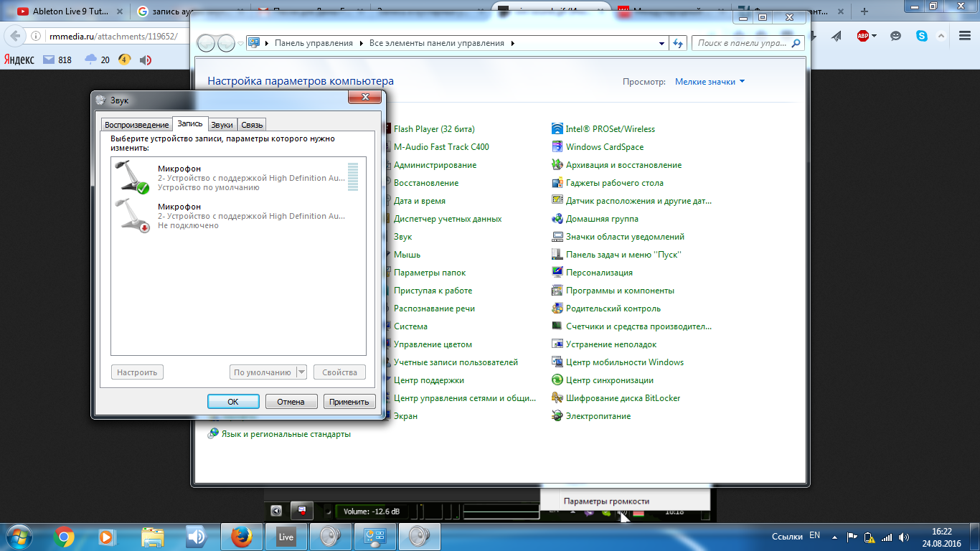Open the Программы и компоненты icon

pyautogui.click(x=557, y=291)
